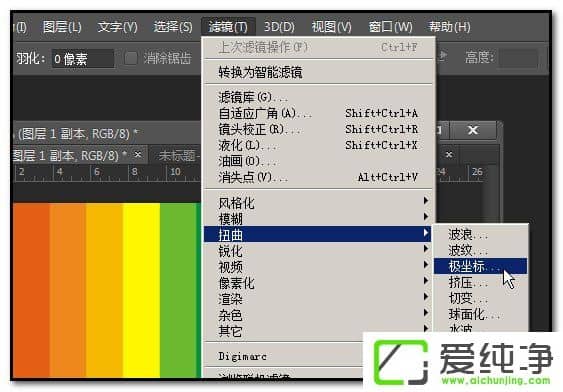Expand the 锐化 submenu arrow
563x392 pixels.
pos(425,248)
